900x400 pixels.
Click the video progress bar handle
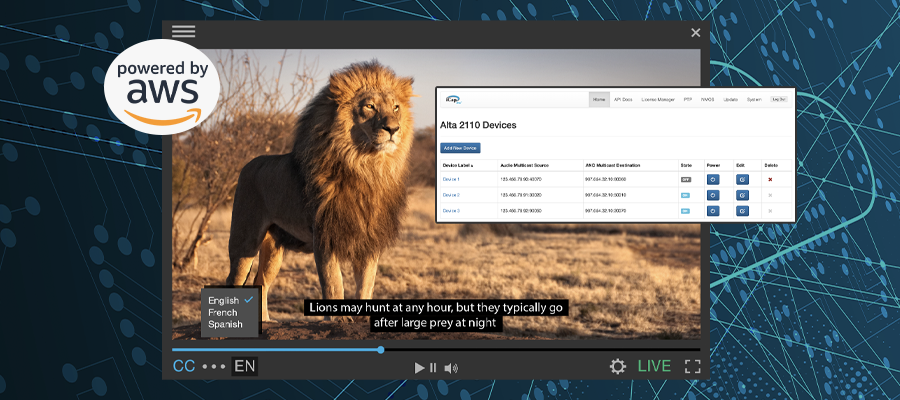point(381,350)
